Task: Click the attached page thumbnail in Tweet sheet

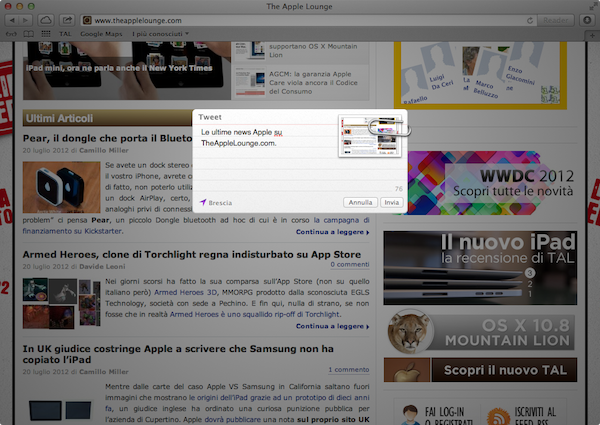Action: pos(370,136)
